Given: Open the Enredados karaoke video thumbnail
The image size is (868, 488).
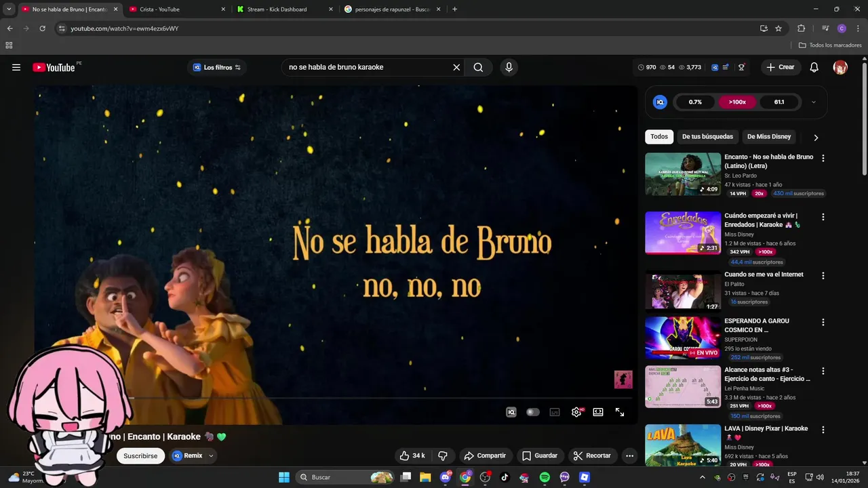Looking at the screenshot, I should click(683, 232).
